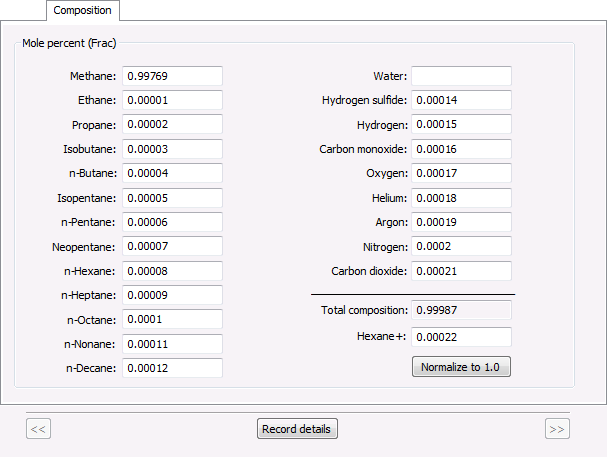Focus the Ethane input field
This screenshot has width=607, height=457.
coord(173,100)
